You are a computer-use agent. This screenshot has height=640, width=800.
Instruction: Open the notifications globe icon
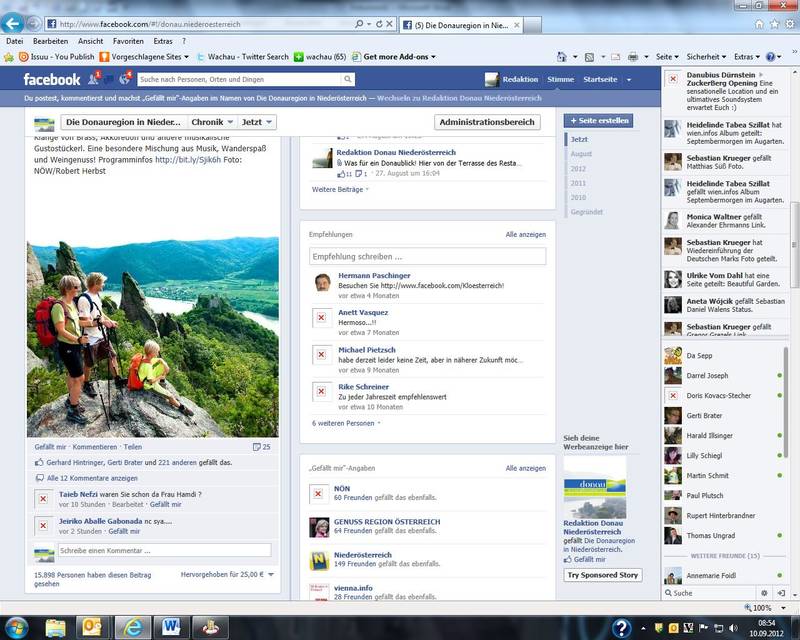tap(125, 79)
